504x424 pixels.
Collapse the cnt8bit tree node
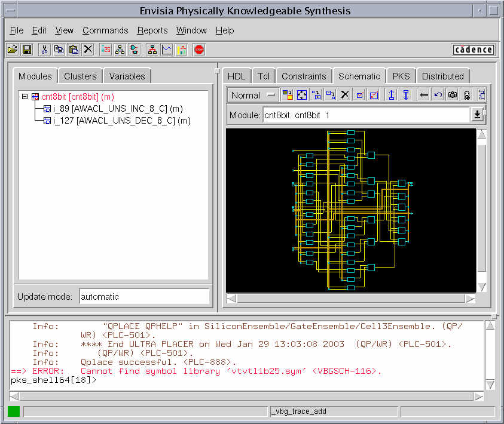coord(25,96)
